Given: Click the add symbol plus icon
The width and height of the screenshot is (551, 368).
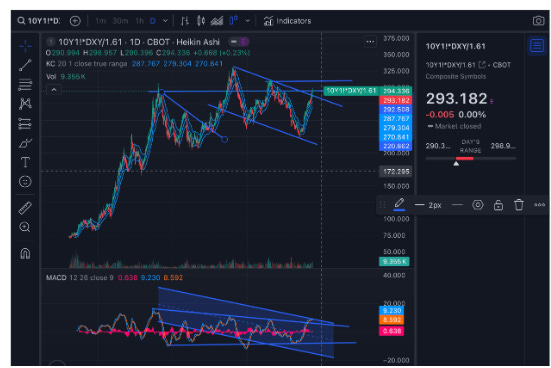Looking at the screenshot, I should coord(75,21).
